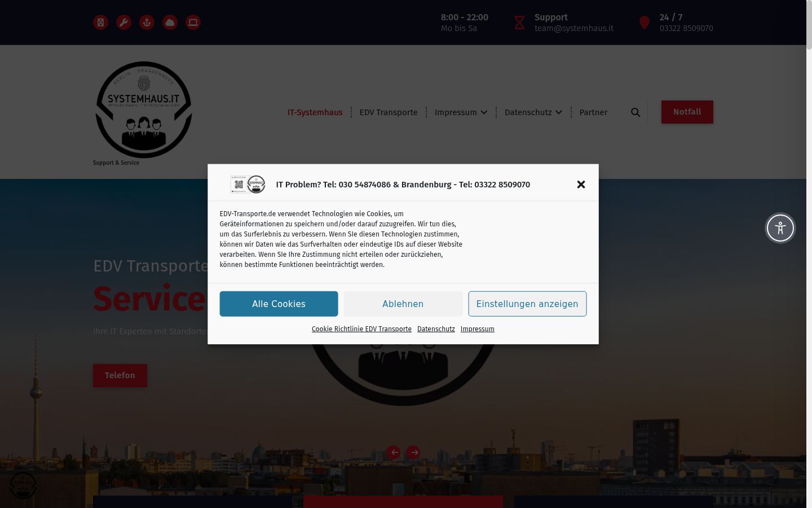
Task: Open the accessibility options button
Action: pos(780,228)
